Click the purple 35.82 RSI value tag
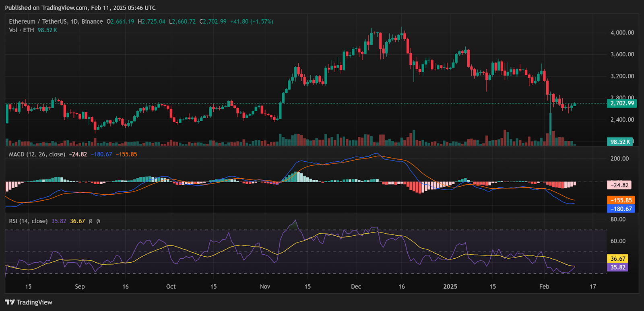The width and height of the screenshot is (644, 311). [618, 267]
